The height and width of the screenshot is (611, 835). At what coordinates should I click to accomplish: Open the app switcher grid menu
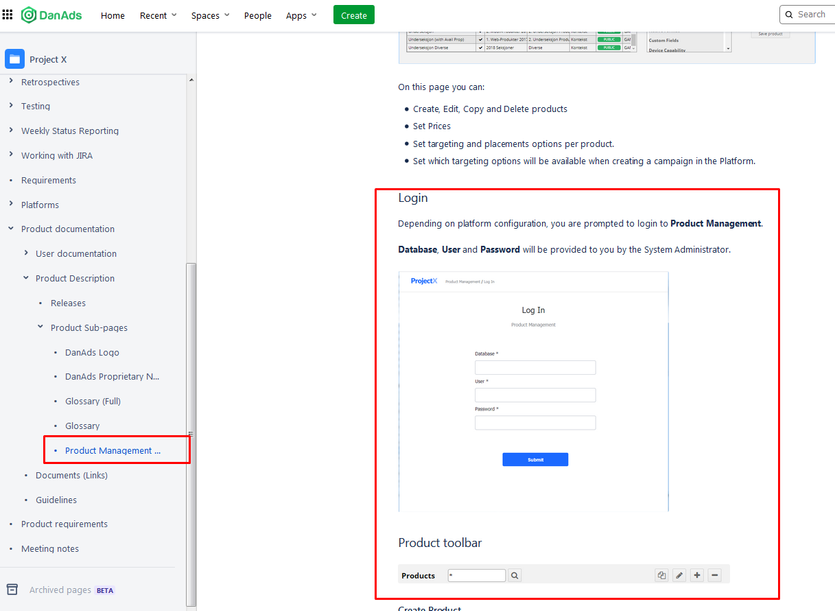coord(7,14)
